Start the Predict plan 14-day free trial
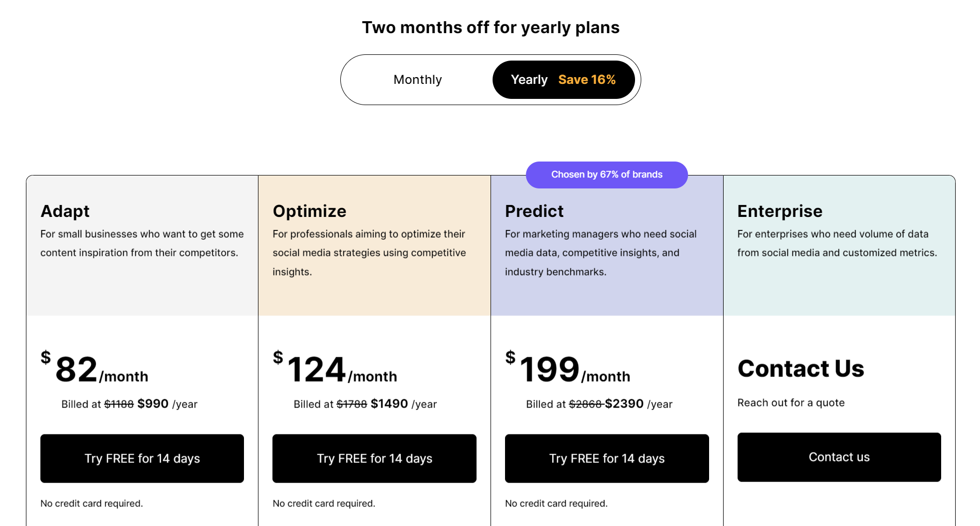Image resolution: width=980 pixels, height=526 pixels. point(607,458)
